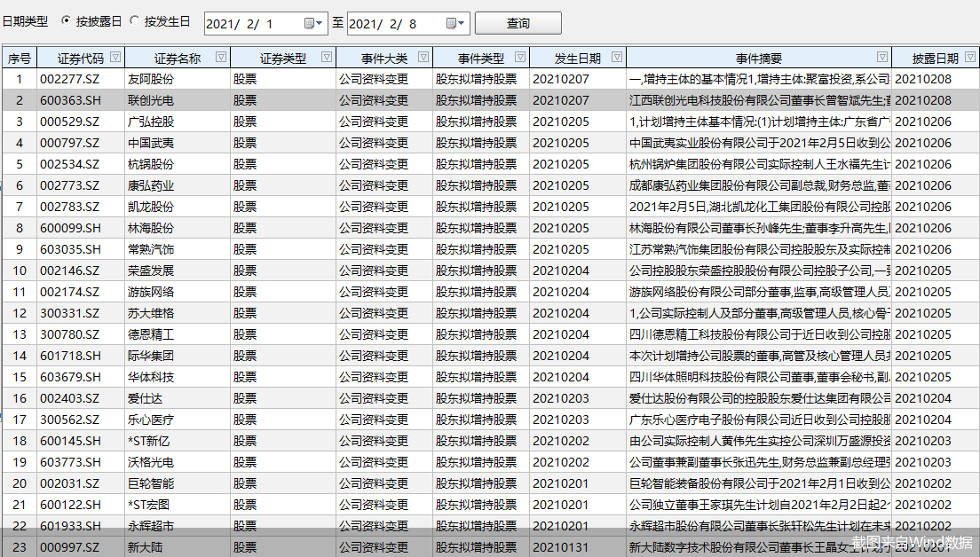
Task: Click 苏大维格 row 公司资料变更 cell
Action: 383,313
